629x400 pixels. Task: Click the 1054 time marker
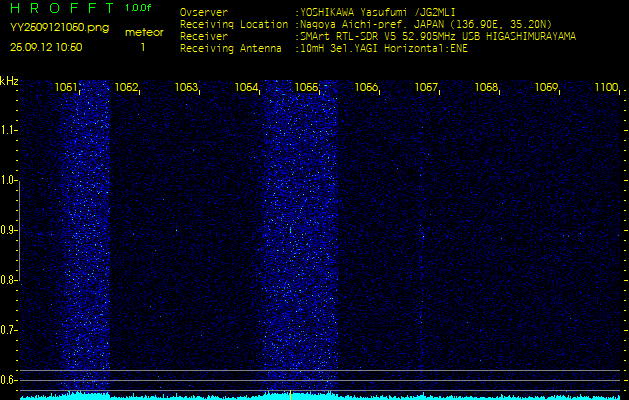246,87
